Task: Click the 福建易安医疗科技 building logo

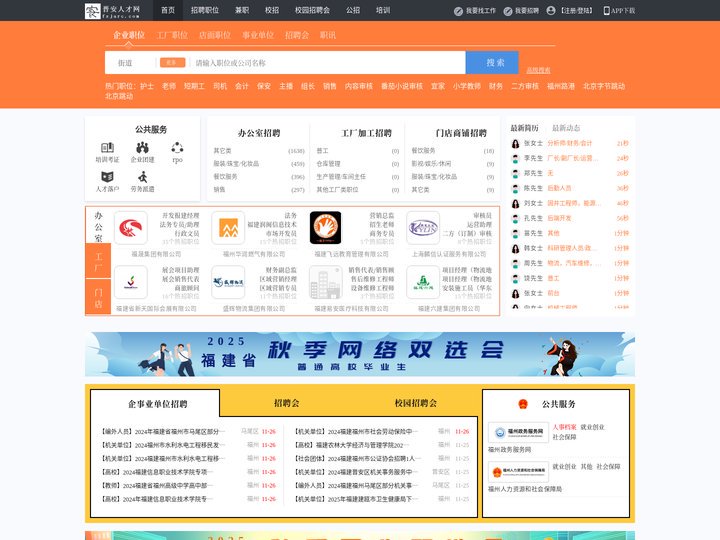Action: [x=326, y=282]
